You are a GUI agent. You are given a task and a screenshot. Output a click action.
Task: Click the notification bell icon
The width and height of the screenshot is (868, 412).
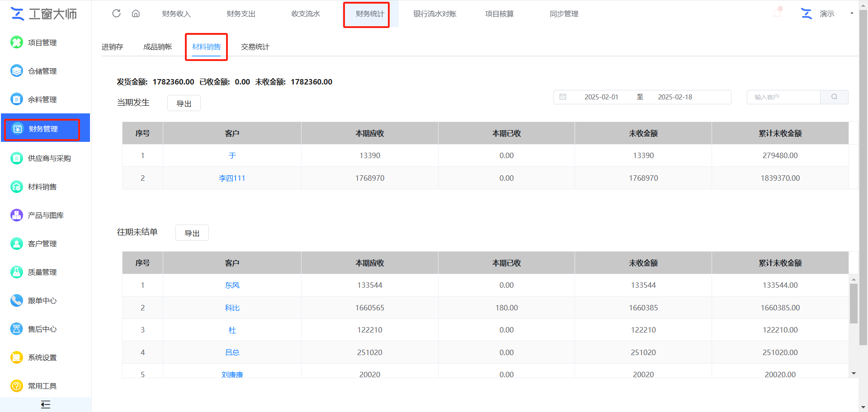coord(778,13)
